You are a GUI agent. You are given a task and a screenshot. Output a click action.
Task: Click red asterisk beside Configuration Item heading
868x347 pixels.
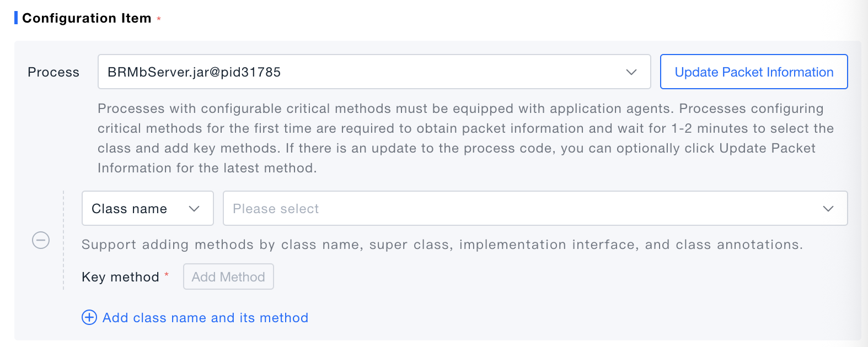[159, 19]
